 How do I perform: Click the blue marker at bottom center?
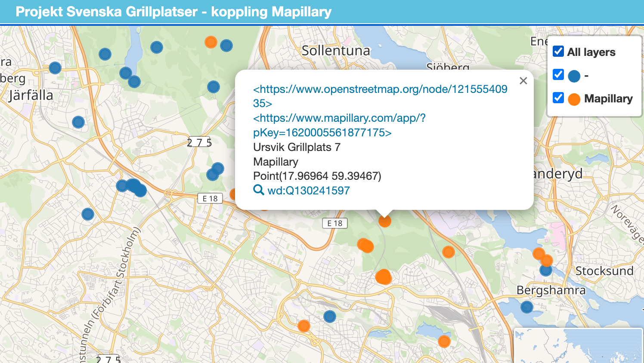click(330, 317)
